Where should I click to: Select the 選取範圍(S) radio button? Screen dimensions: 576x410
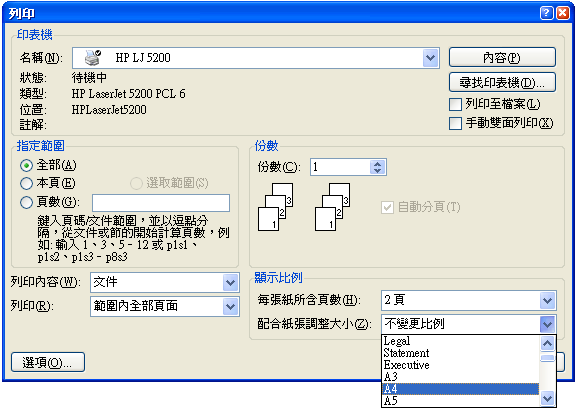click(x=136, y=183)
